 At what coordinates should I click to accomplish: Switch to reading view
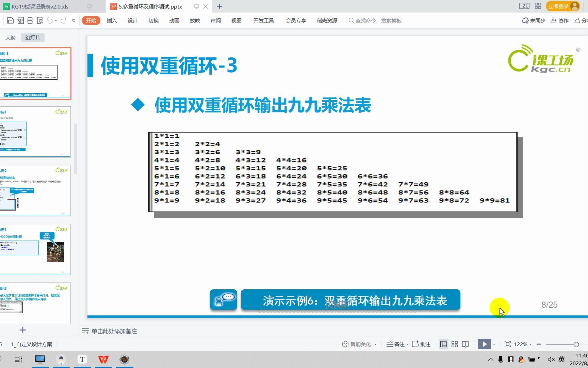pos(465,344)
